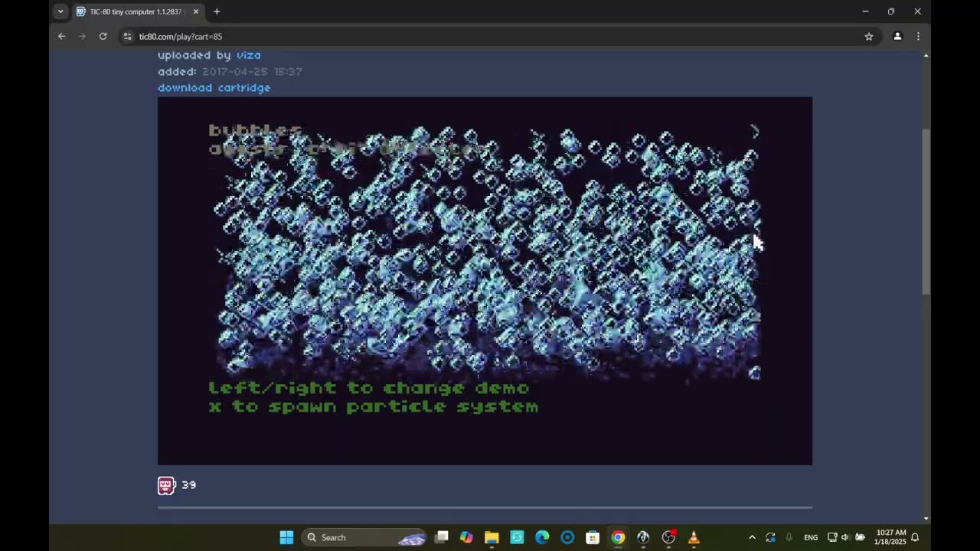Click "left/right to change demo" text in canvas
The width and height of the screenshot is (980, 551).
click(x=369, y=388)
